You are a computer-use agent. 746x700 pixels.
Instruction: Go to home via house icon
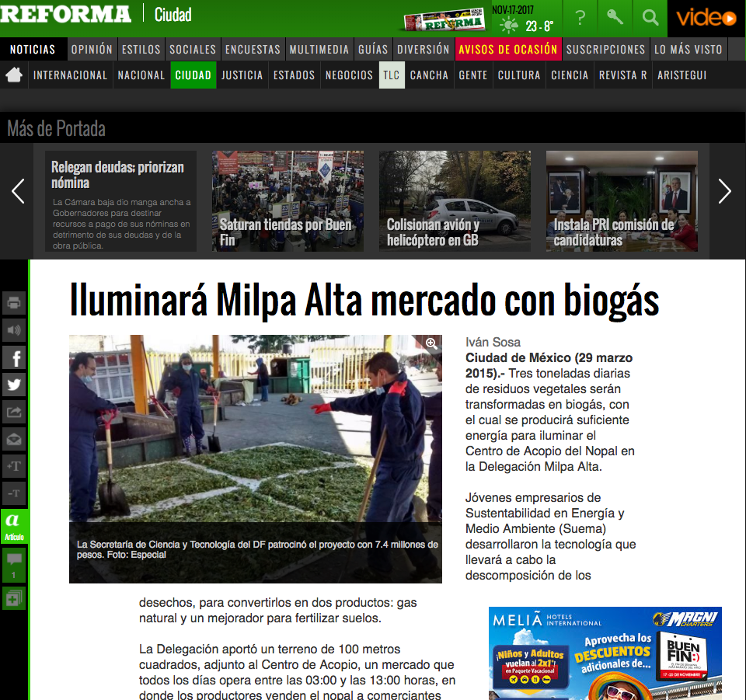[x=14, y=75]
